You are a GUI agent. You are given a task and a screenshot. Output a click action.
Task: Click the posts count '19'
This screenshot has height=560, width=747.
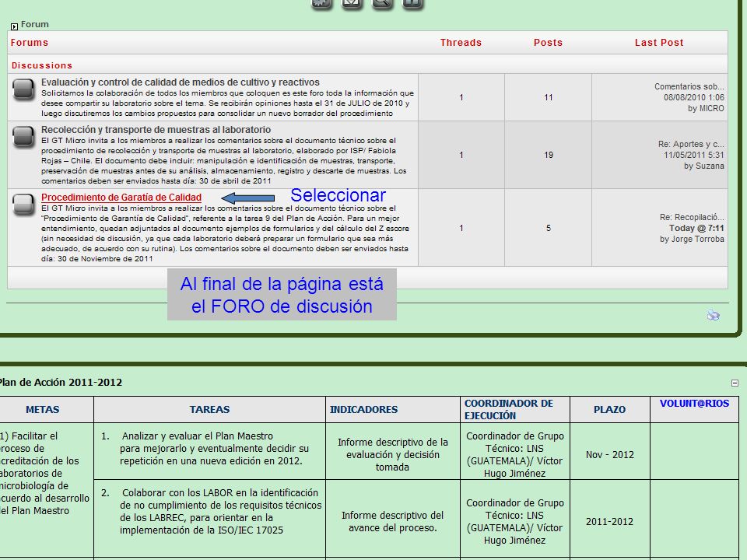coord(549,156)
